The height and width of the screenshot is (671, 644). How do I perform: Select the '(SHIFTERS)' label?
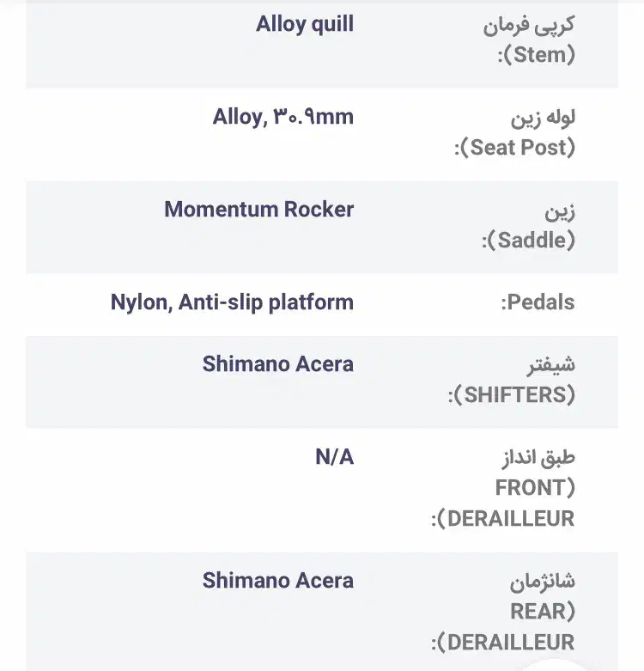click(x=512, y=395)
